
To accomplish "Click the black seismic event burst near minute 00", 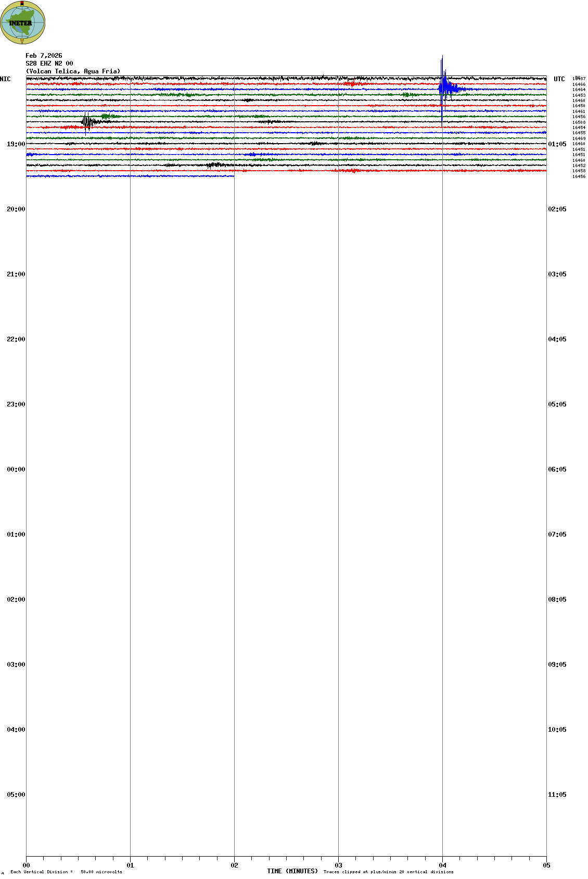I will (87, 122).
